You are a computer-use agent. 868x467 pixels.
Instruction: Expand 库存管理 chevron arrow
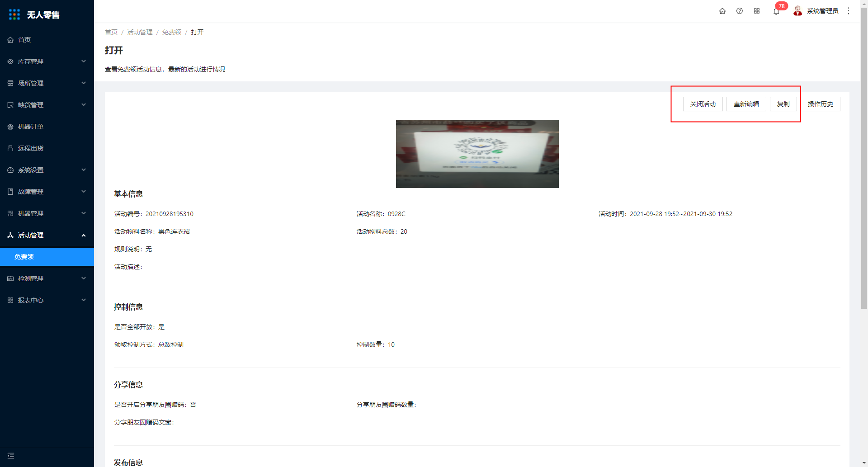click(84, 61)
